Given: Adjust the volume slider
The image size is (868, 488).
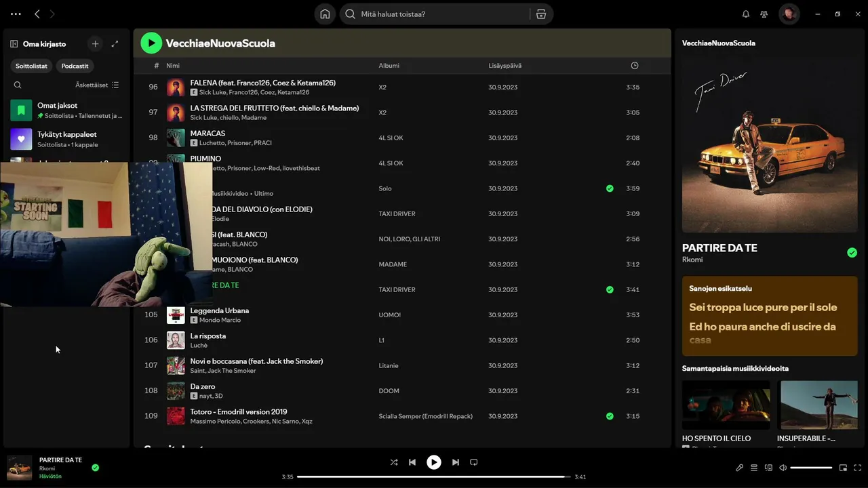Looking at the screenshot, I should point(811,468).
